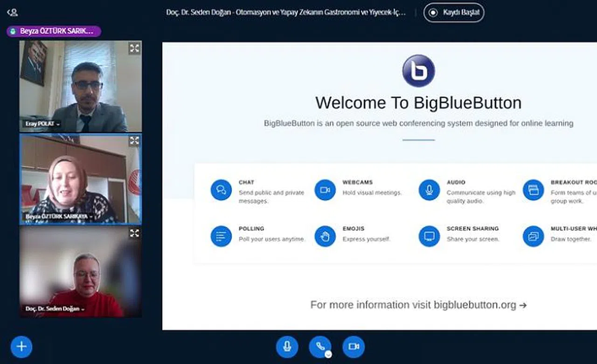Click the Webcams feature icon

pyautogui.click(x=325, y=190)
